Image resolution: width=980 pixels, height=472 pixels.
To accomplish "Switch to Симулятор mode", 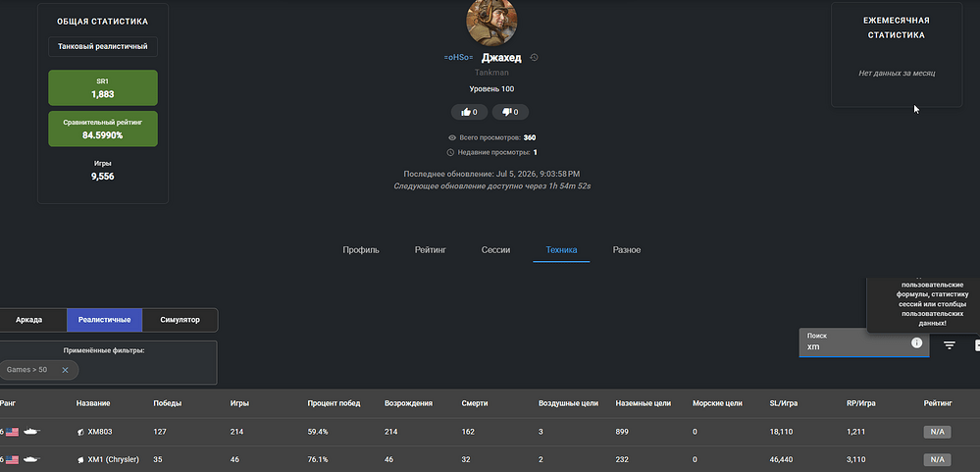I will pos(180,320).
